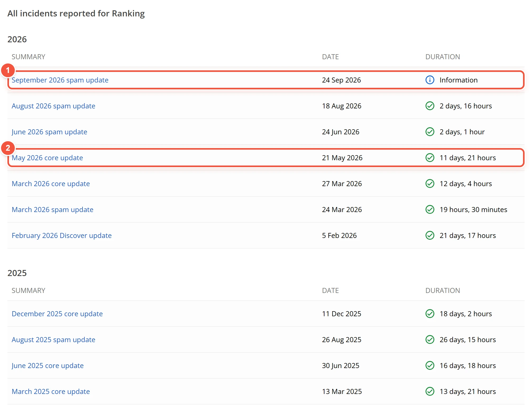This screenshot has width=532, height=413.
Task: Click the date 26 Aug 2025
Action: [x=342, y=340]
